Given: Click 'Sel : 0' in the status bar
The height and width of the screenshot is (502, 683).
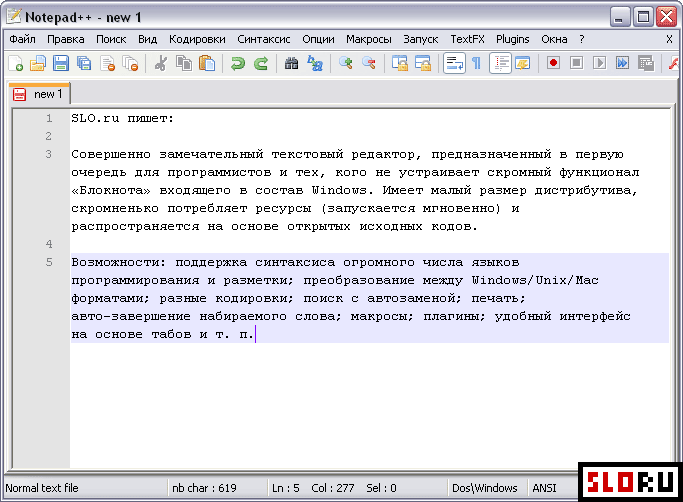Looking at the screenshot, I should point(381,488).
